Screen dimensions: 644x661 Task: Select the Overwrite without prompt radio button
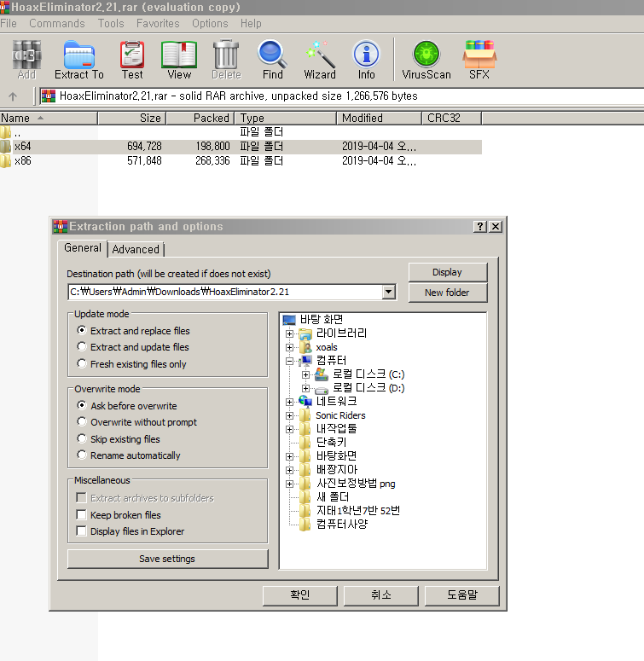pyautogui.click(x=82, y=421)
